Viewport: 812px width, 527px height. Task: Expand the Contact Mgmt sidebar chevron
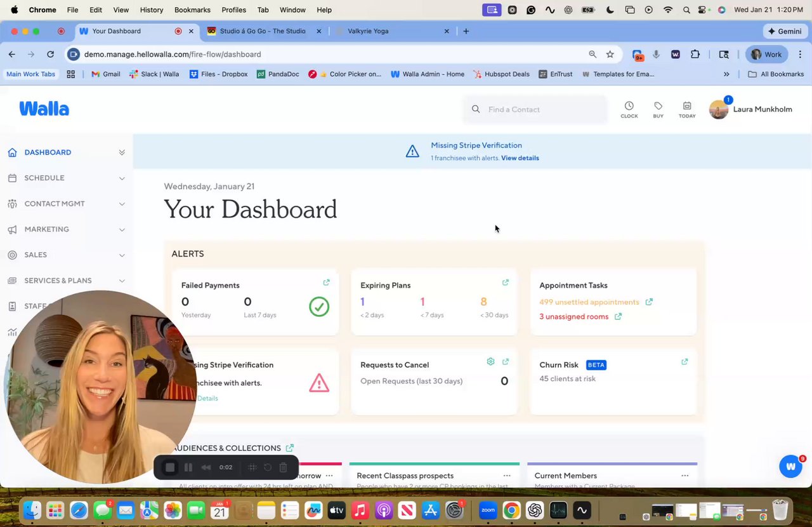click(x=122, y=204)
